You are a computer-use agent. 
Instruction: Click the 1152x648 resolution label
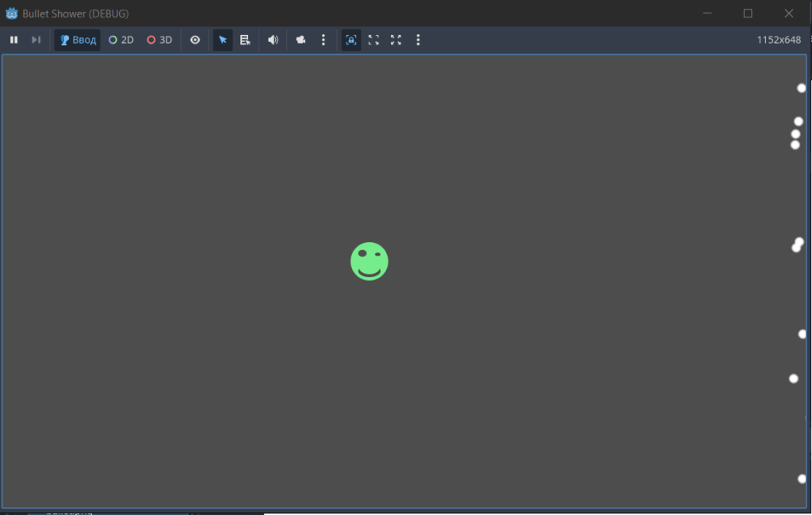[x=779, y=40]
